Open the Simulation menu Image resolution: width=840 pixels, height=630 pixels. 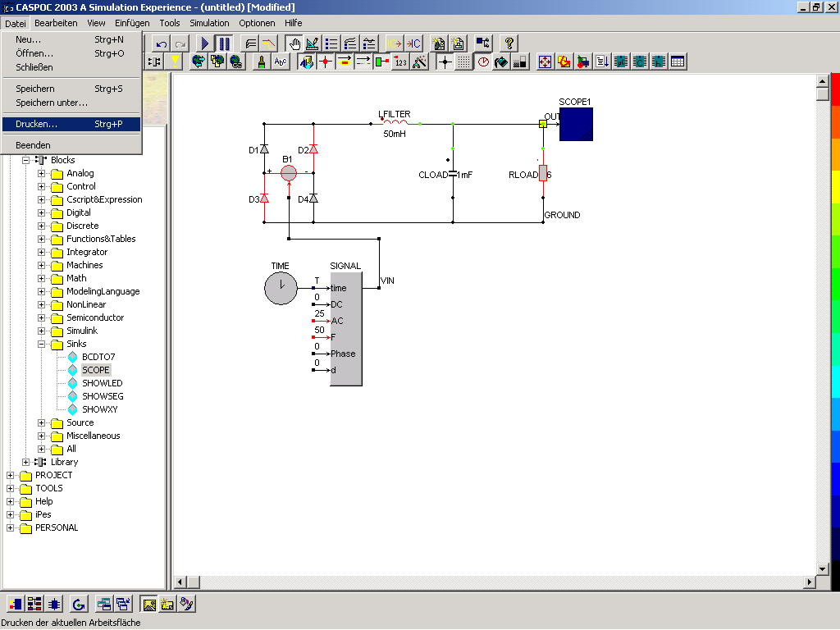209,23
